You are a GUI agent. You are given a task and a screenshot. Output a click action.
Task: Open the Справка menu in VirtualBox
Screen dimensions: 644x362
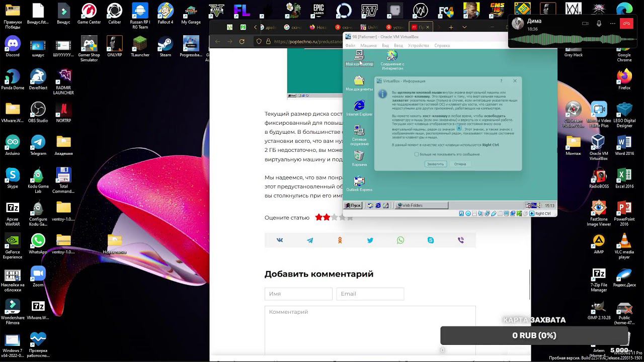[442, 45]
